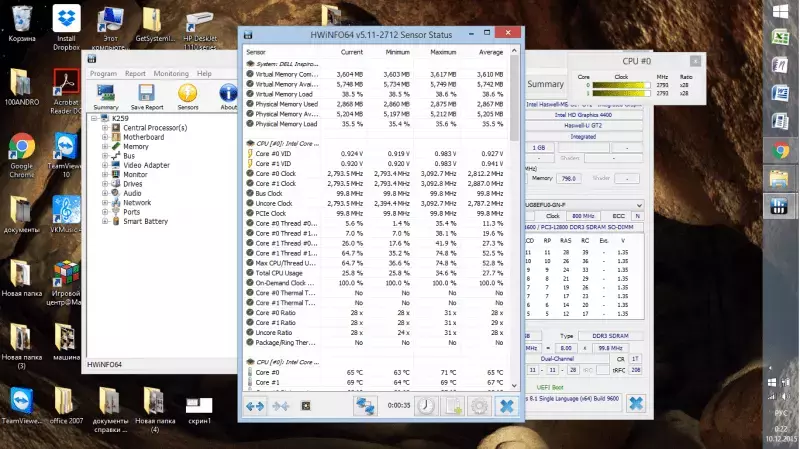Open the 100ANDRO folder on the desktop
This screenshot has width=800, height=449.
(22, 87)
